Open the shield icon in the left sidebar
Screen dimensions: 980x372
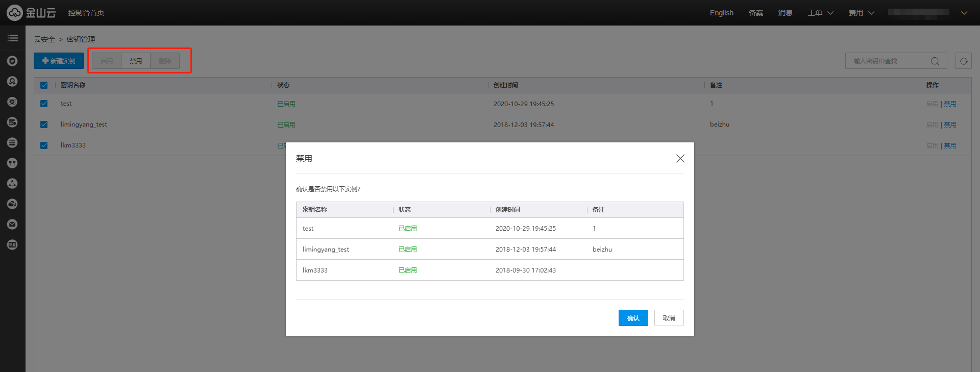[13, 61]
